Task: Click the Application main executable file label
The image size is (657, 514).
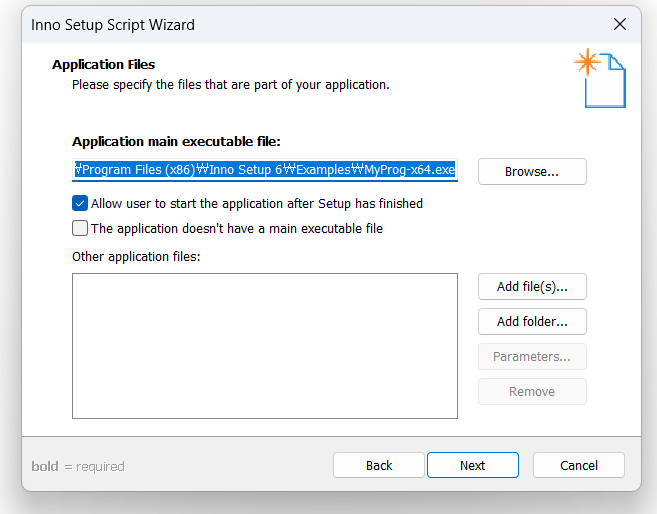Action: (176, 142)
